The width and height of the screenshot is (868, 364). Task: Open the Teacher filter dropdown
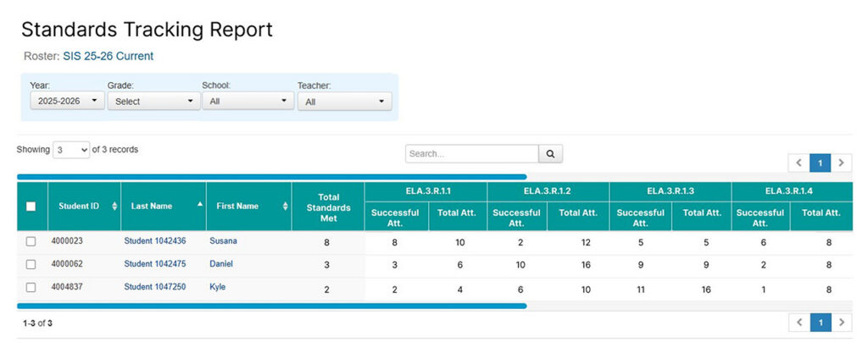[x=344, y=102]
